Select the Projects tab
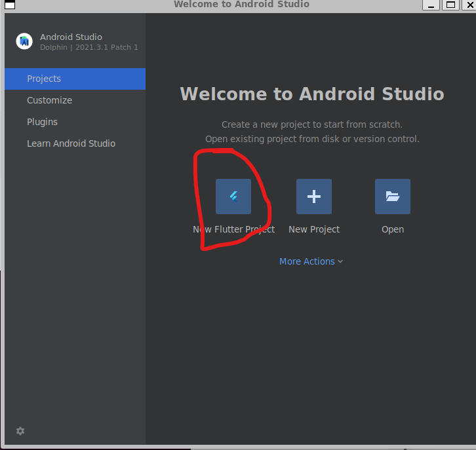 (75, 79)
